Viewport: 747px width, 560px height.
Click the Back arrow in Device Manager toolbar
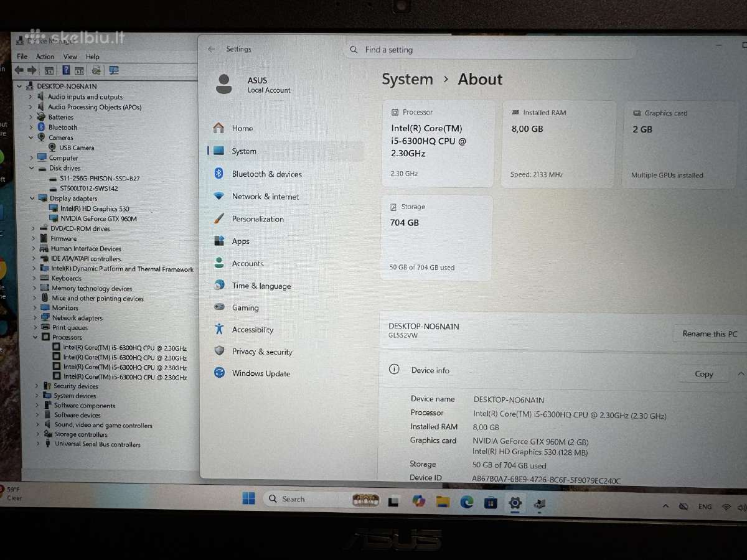tap(19, 70)
